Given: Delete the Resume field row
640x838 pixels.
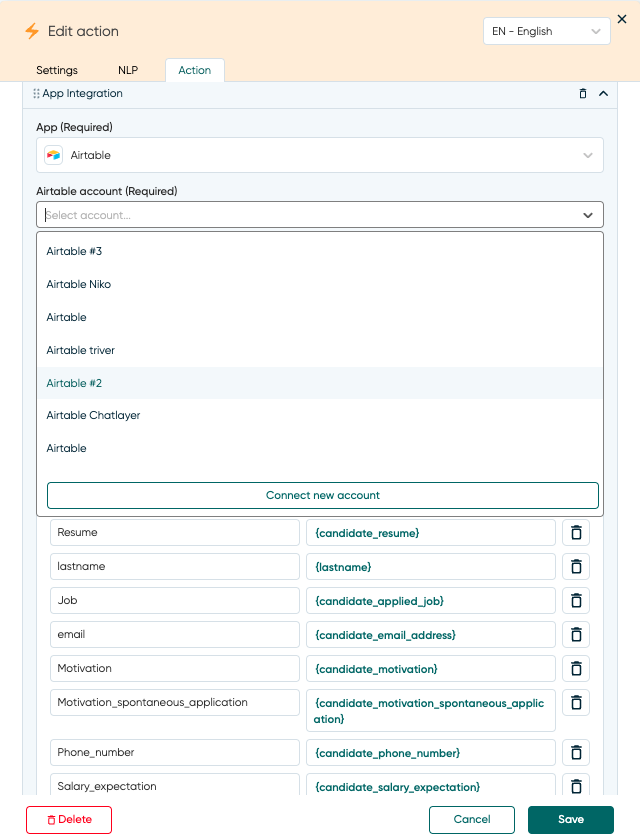Looking at the screenshot, I should click(x=576, y=533).
